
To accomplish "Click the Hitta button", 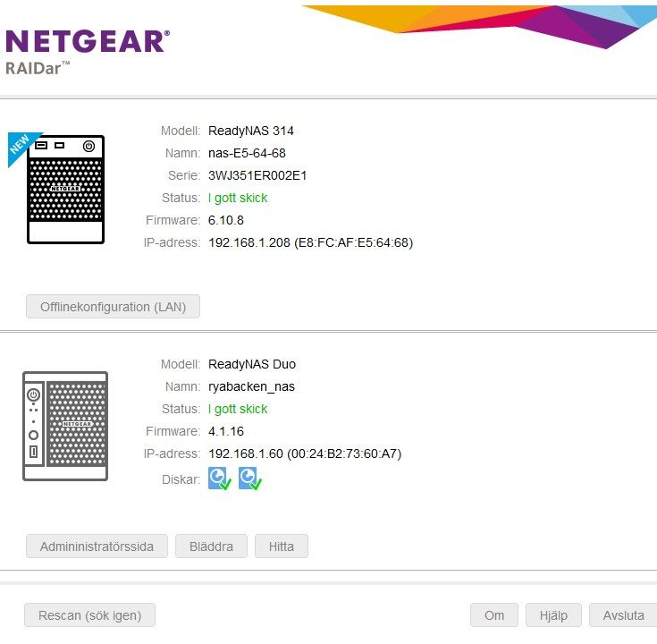I will pyautogui.click(x=282, y=546).
